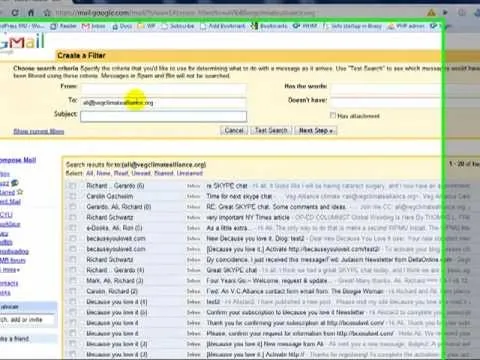
Task: Click the Subject input field
Action: [x=163, y=116]
